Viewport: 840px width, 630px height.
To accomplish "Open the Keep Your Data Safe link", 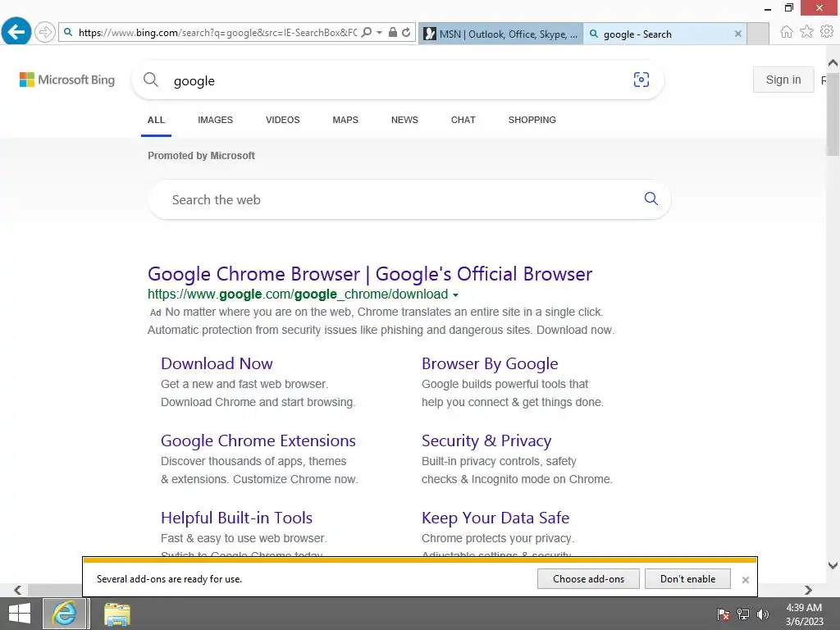I will pos(495,518).
